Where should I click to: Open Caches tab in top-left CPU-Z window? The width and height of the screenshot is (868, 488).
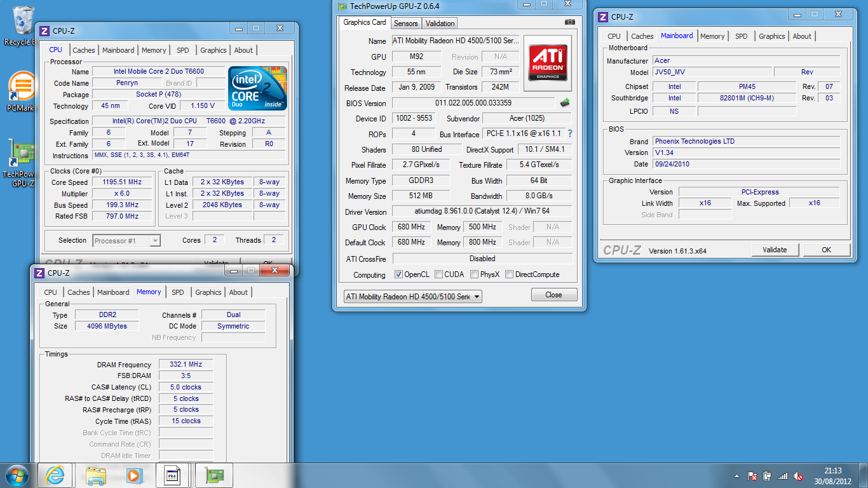(83, 50)
